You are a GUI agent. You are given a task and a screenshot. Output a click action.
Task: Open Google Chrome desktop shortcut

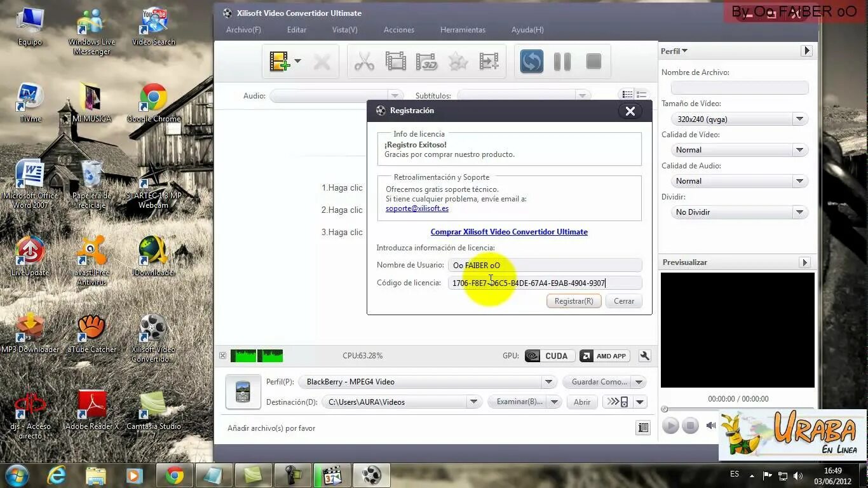coord(154,104)
